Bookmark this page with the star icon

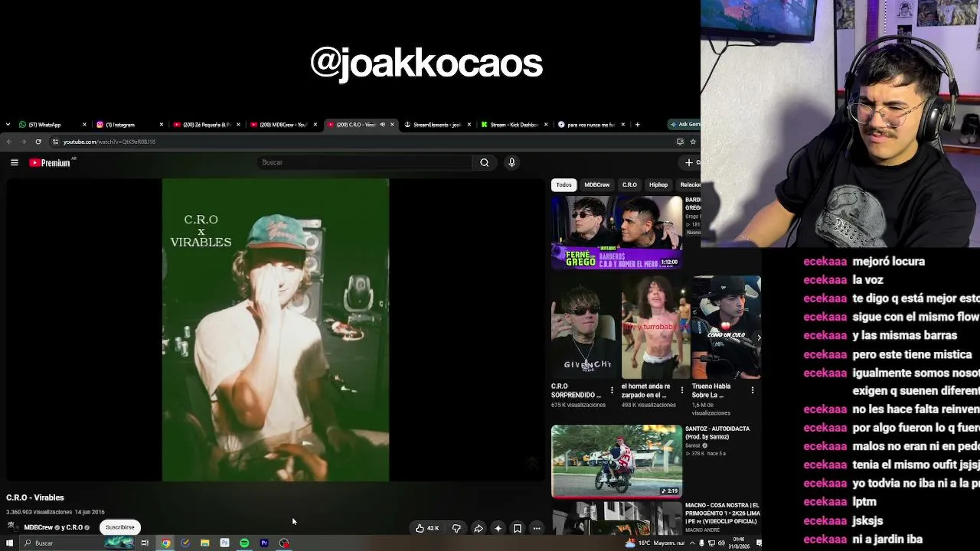pyautogui.click(x=693, y=142)
